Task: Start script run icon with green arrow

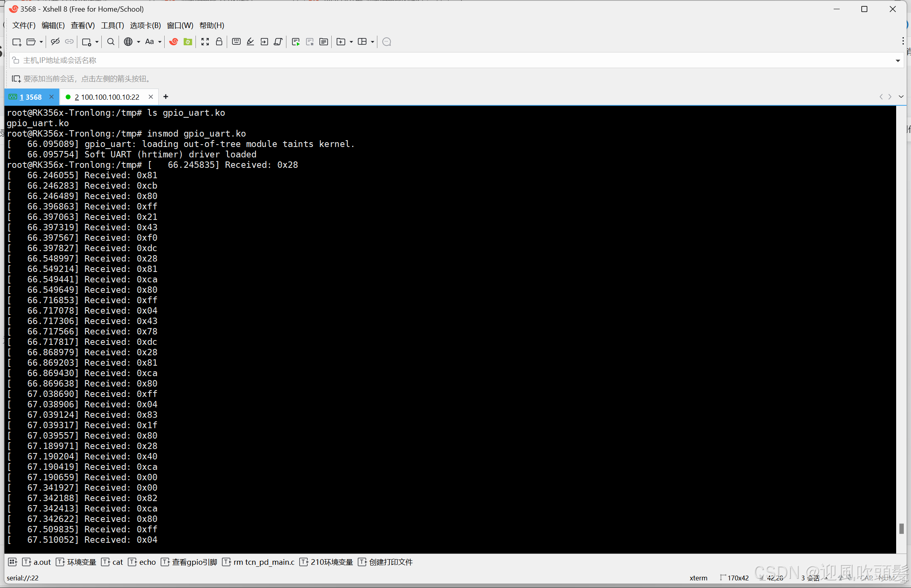Action: tap(296, 42)
